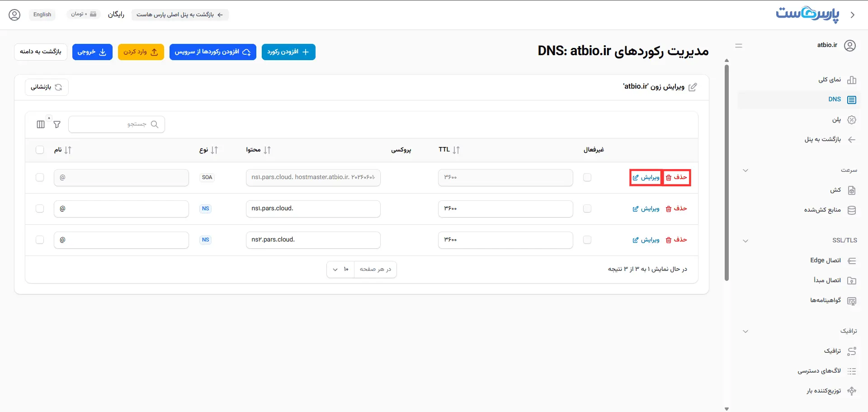Image resolution: width=868 pixels, height=412 pixels.
Task: Click ویرایش edit for ns2.pars.cloud
Action: point(646,240)
